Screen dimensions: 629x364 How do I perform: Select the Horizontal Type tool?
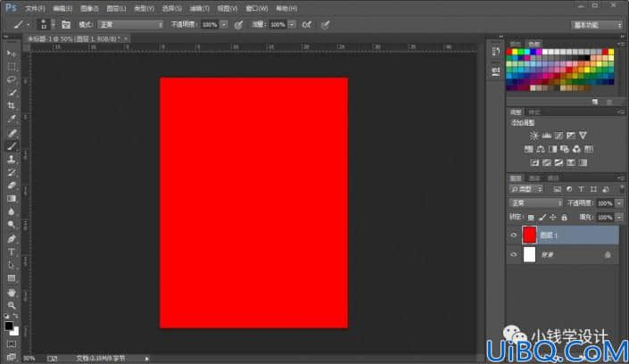click(x=12, y=252)
